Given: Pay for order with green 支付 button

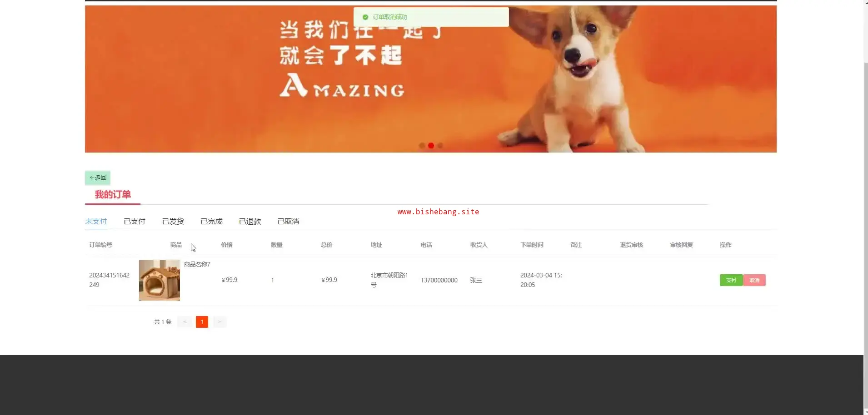Looking at the screenshot, I should point(731,280).
